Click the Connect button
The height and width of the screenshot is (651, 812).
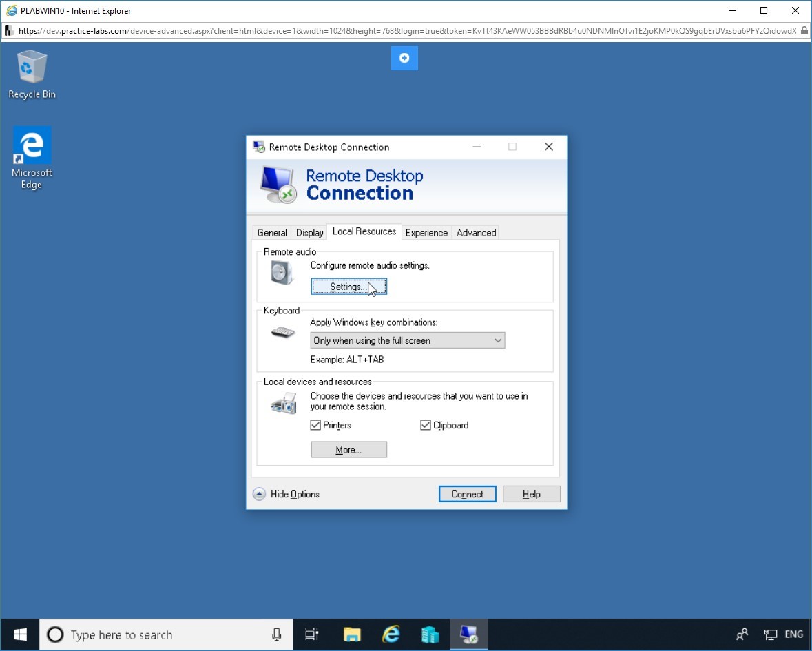pyautogui.click(x=467, y=494)
